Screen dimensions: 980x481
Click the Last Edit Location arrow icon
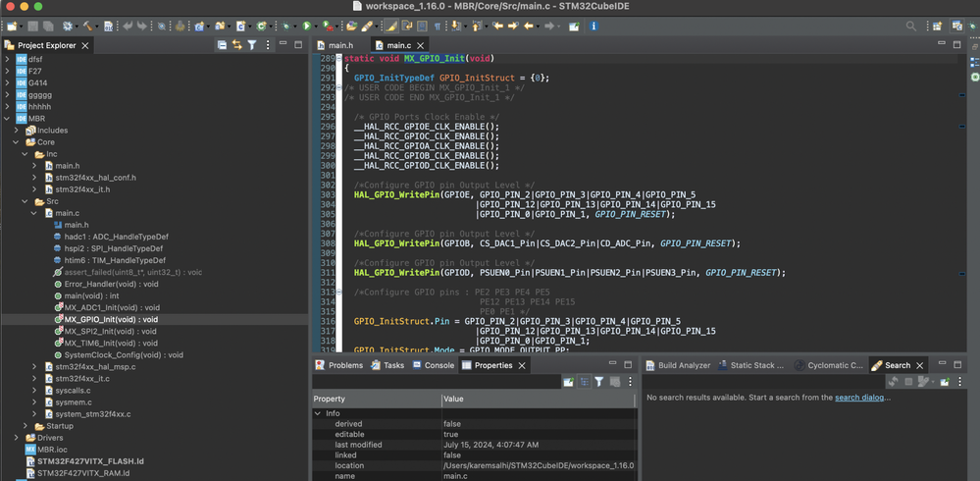pos(497,27)
